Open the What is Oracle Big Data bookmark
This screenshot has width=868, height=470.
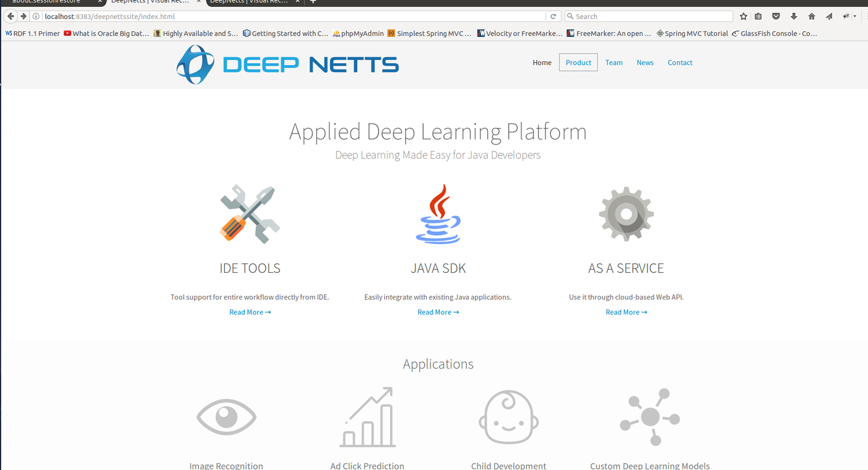(106, 34)
